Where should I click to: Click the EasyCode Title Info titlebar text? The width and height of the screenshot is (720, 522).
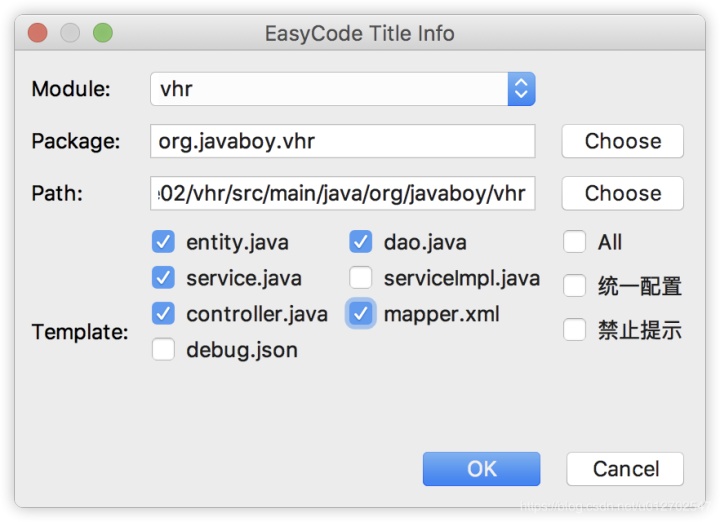tap(360, 34)
